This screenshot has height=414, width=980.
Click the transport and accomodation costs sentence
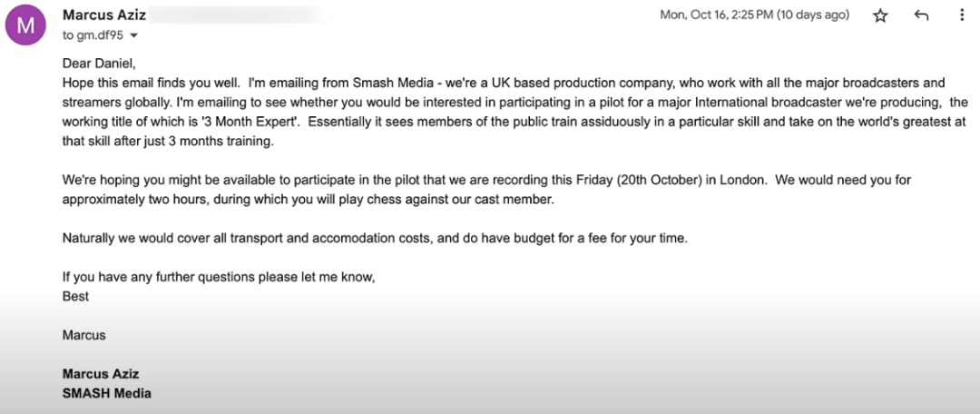click(x=375, y=238)
